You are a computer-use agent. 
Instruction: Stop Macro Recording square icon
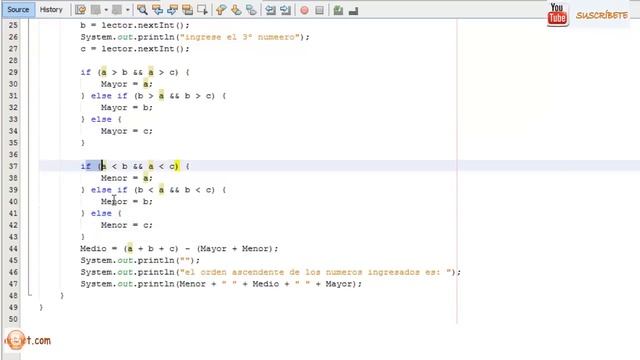point(320,10)
